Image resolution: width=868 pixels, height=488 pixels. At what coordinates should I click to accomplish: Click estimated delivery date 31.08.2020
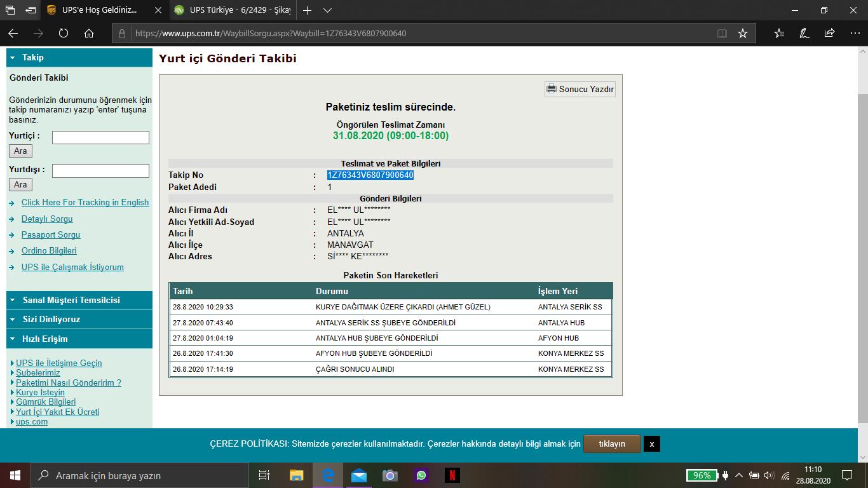point(391,136)
